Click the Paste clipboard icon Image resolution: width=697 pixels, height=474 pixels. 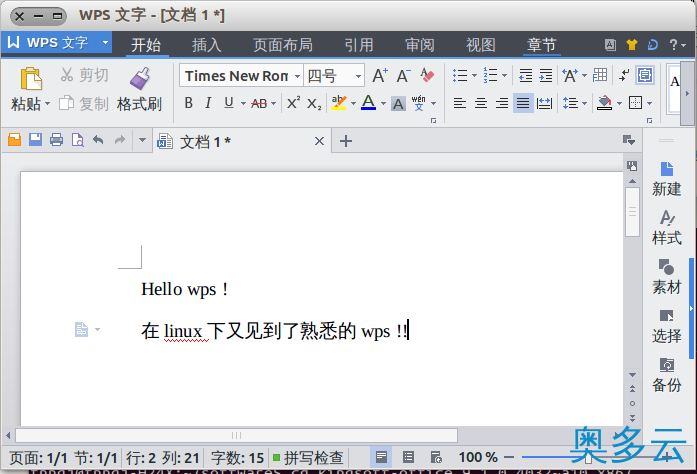click(x=31, y=79)
